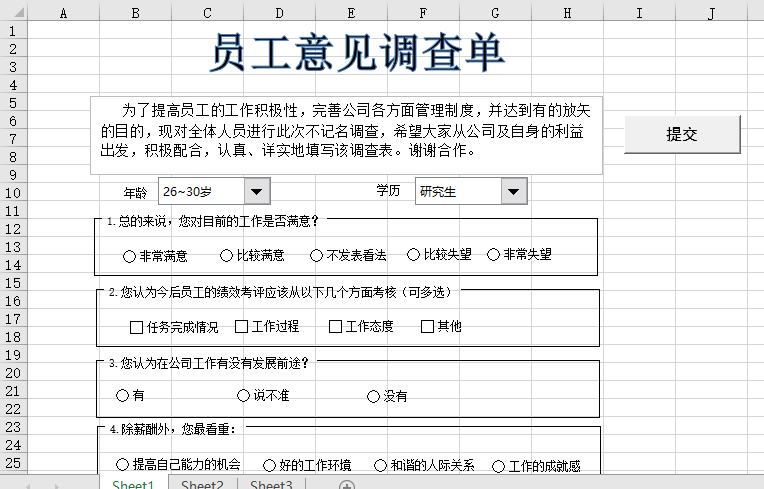This screenshot has width=764, height=489.
Task: Click the add new sheet plus icon
Action: point(347,485)
